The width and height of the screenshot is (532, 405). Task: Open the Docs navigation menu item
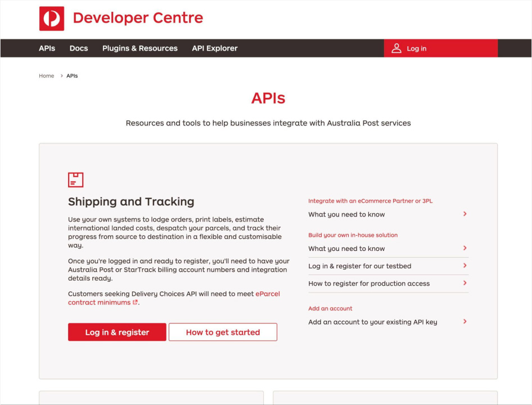coord(79,48)
